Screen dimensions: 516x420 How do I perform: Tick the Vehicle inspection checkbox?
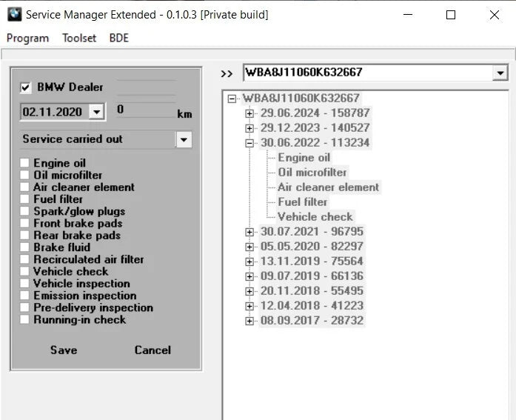coord(24,284)
